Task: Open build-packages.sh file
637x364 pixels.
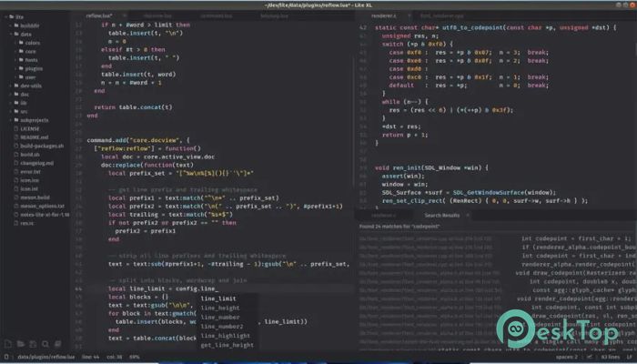Action: point(42,146)
